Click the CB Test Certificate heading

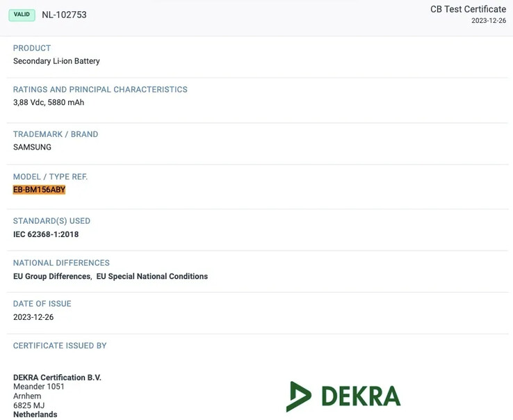pyautogui.click(x=468, y=9)
